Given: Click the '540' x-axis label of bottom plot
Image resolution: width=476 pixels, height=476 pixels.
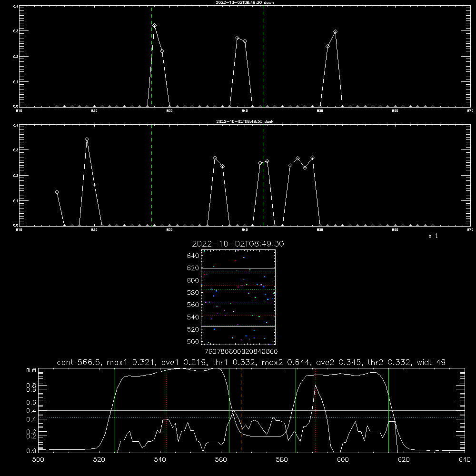Looking at the screenshot, I should tap(160, 460).
